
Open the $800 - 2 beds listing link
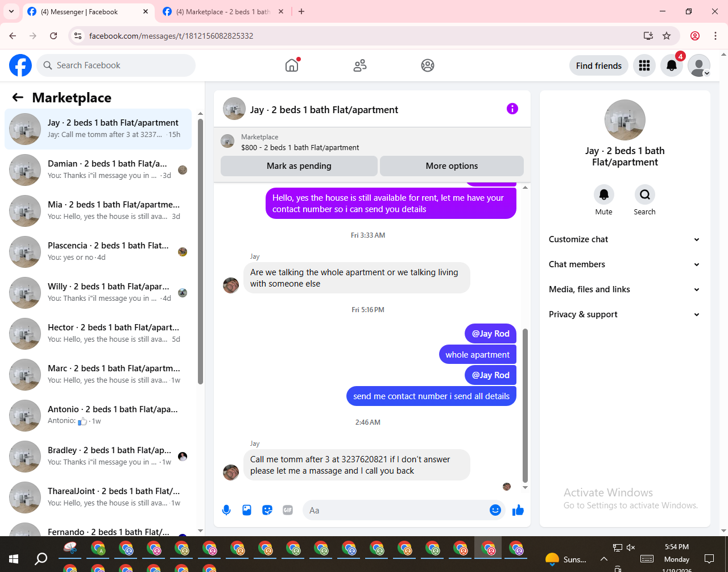300,147
